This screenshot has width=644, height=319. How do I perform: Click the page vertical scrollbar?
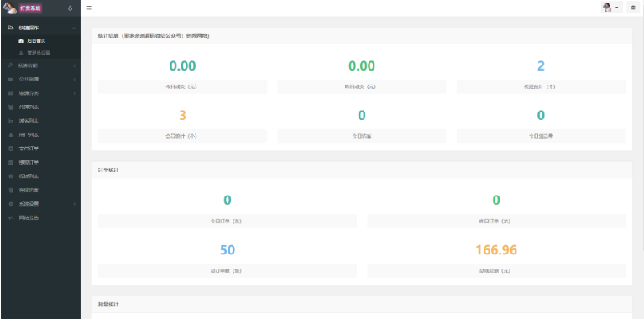[x=642, y=123]
